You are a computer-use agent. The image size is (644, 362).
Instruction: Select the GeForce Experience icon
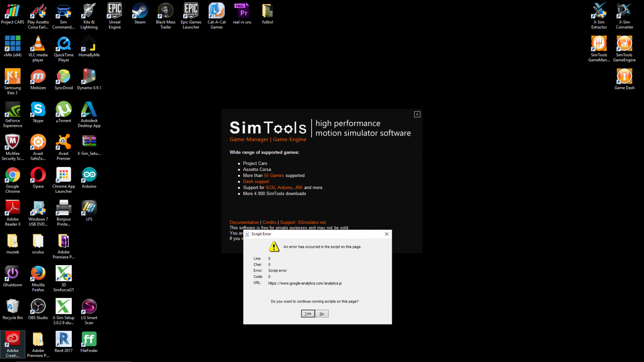click(x=12, y=115)
